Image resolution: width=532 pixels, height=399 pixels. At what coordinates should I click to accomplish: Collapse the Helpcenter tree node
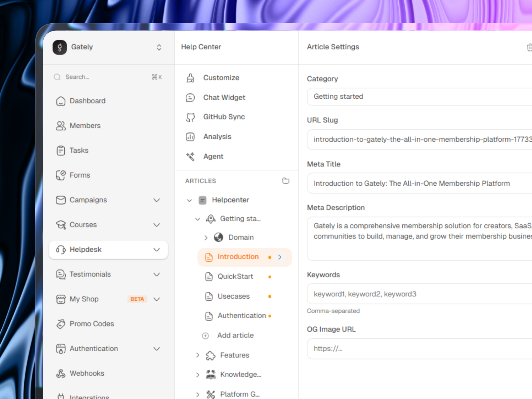(189, 200)
